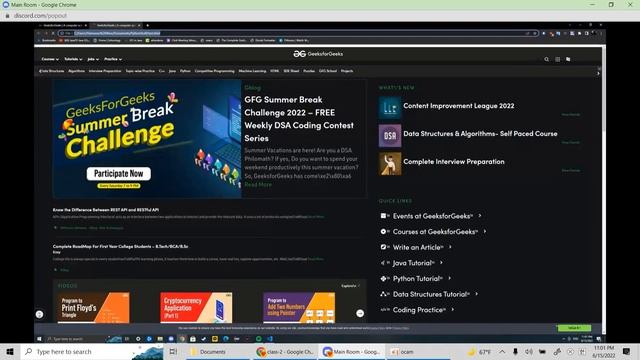
Task: Select Interview Preparation in the topic bar
Action: click(x=105, y=71)
